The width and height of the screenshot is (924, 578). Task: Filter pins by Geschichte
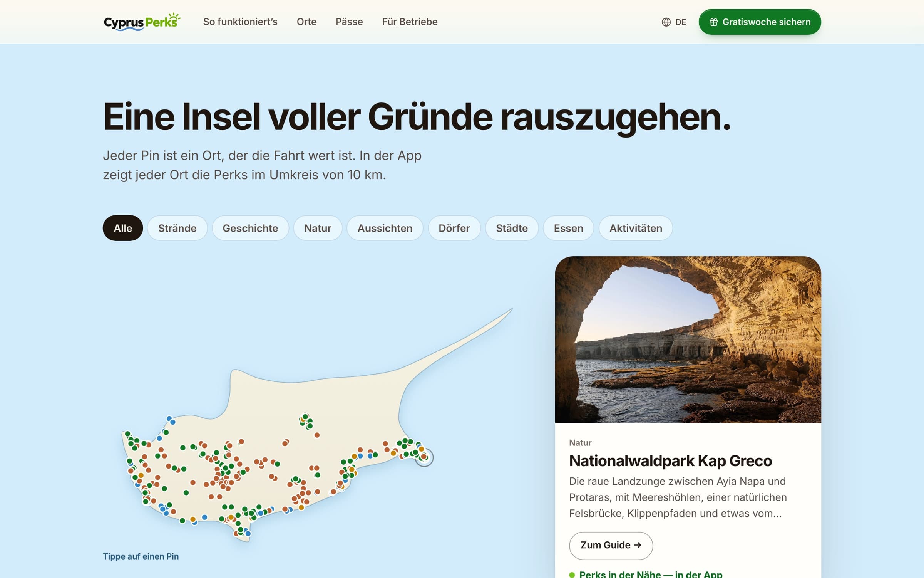click(250, 228)
